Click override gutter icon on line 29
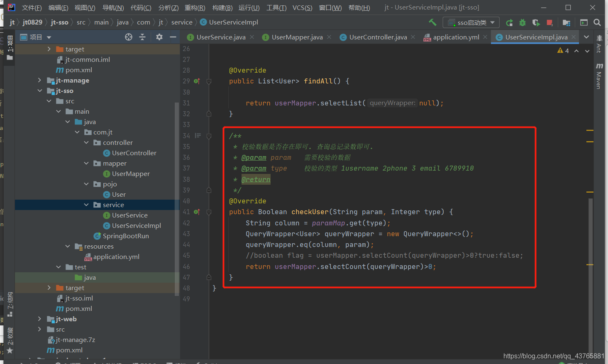Image resolution: width=608 pixels, height=364 pixels. (x=197, y=81)
